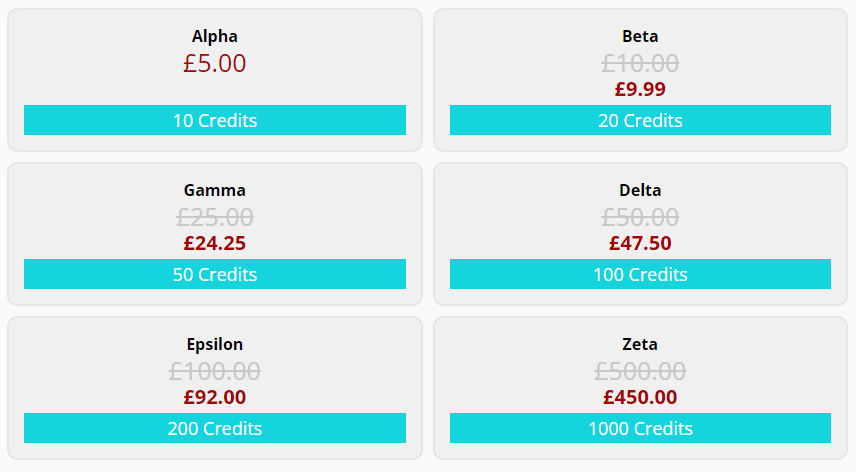856x472 pixels.
Task: Select the Delta package heading
Action: (x=640, y=190)
